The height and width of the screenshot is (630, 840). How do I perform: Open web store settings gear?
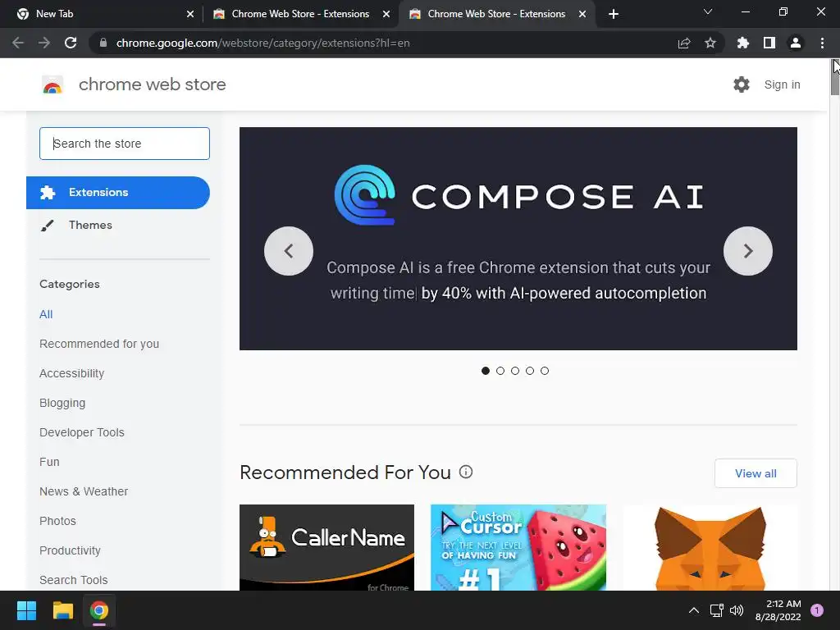tap(742, 84)
